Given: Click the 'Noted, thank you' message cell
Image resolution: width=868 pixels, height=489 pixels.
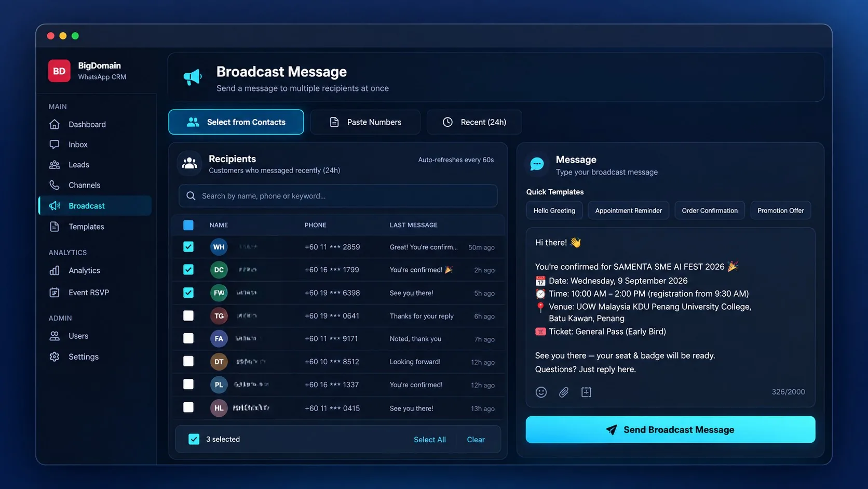Looking at the screenshot, I should click(416, 339).
